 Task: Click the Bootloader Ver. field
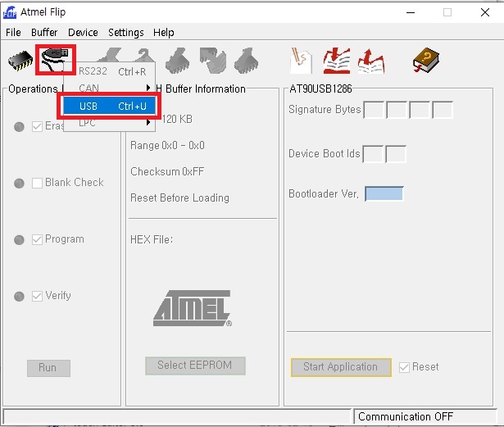pos(384,194)
